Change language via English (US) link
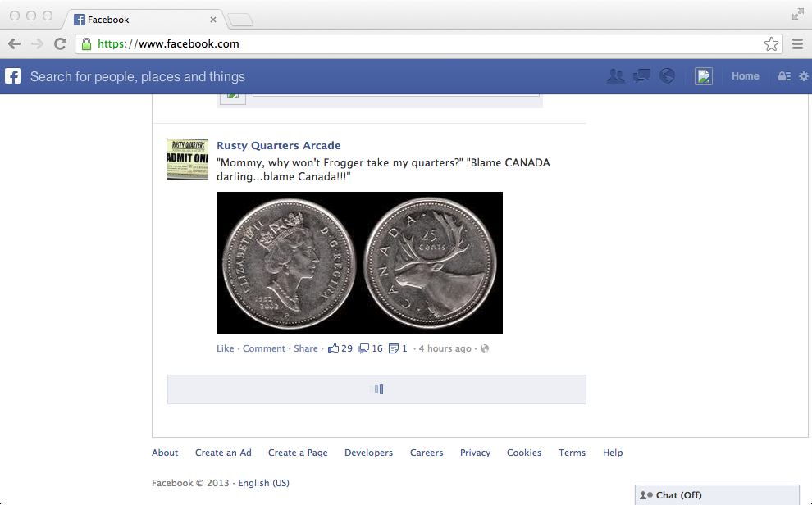The height and width of the screenshot is (505, 812). click(263, 483)
